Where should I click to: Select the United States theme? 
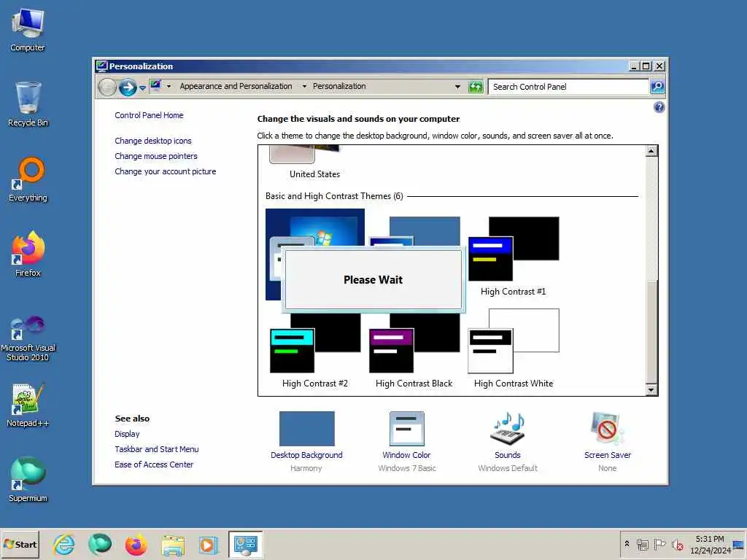click(x=314, y=162)
